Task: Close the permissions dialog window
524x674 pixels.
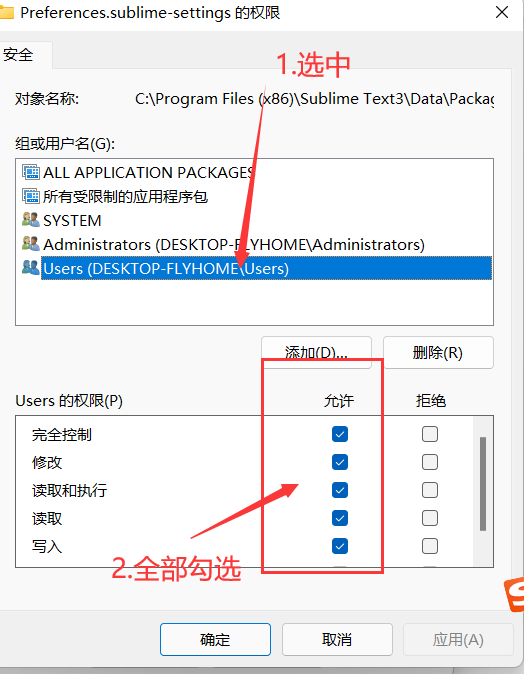Action: point(502,12)
